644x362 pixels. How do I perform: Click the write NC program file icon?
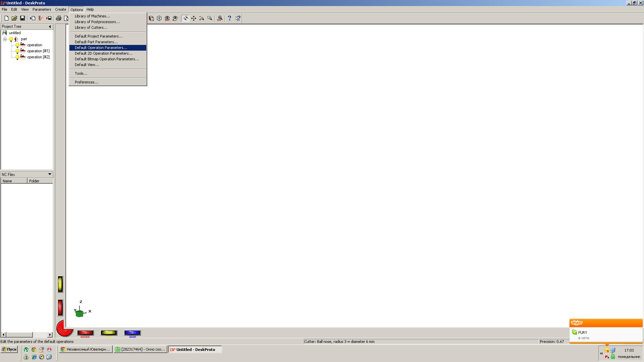[49, 18]
